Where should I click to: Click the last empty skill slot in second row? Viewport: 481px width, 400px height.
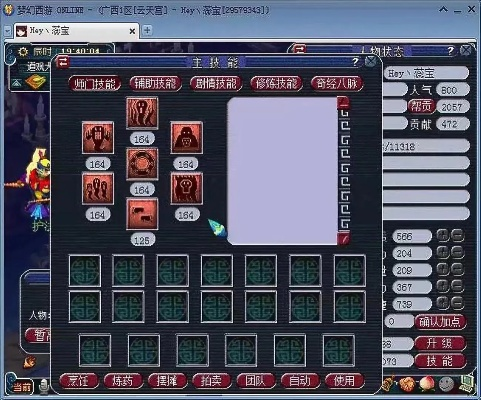[x=349, y=307]
